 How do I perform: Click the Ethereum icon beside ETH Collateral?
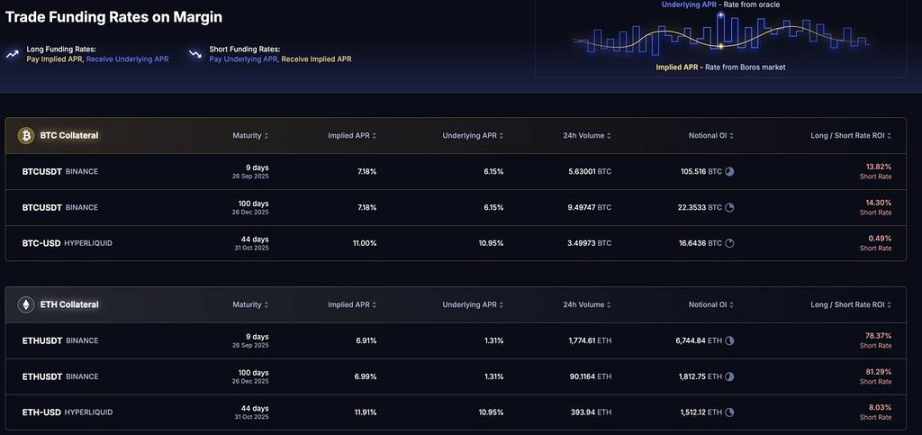[26, 304]
